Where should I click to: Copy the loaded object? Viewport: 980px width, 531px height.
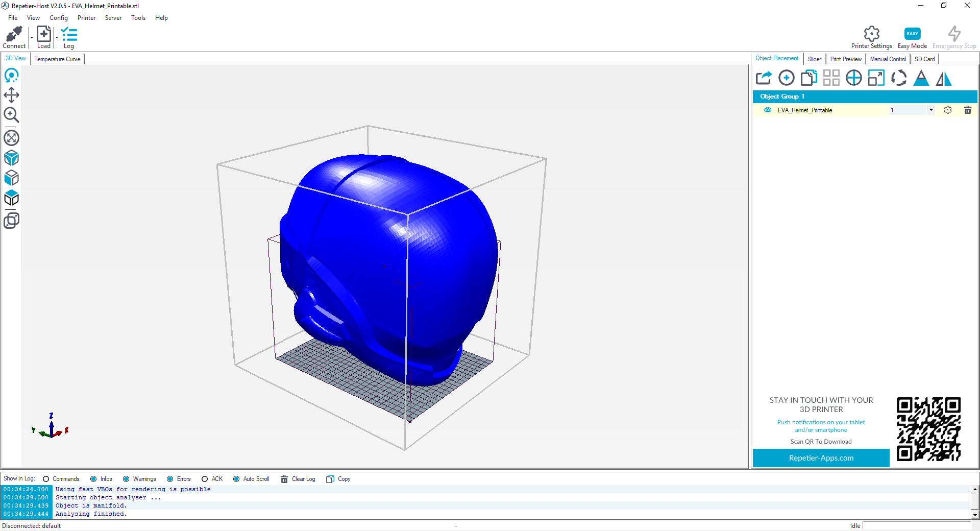tap(808, 78)
